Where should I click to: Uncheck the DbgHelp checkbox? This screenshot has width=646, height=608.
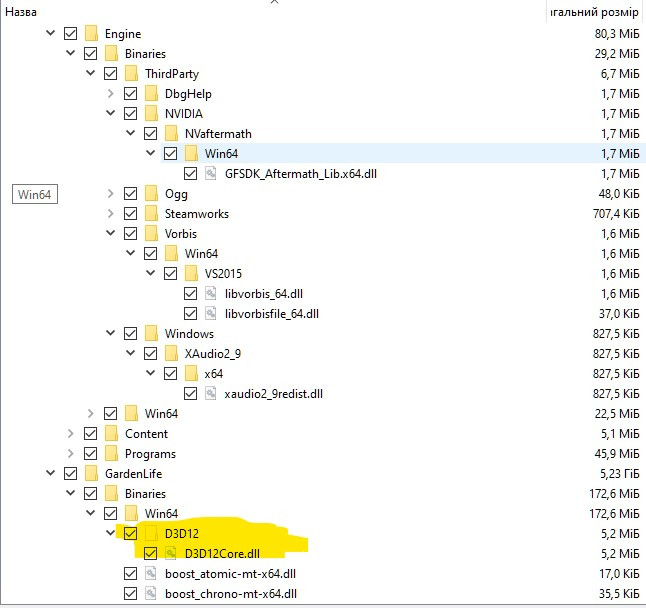(x=131, y=94)
